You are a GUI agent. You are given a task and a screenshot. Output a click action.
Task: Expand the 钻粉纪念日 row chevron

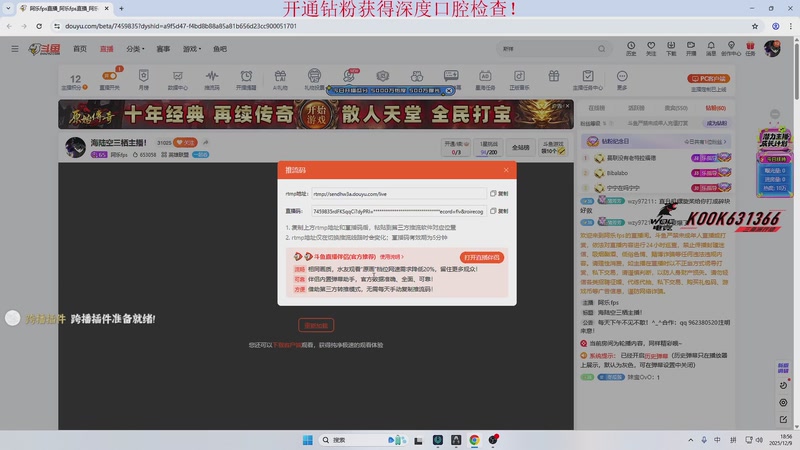725,141
